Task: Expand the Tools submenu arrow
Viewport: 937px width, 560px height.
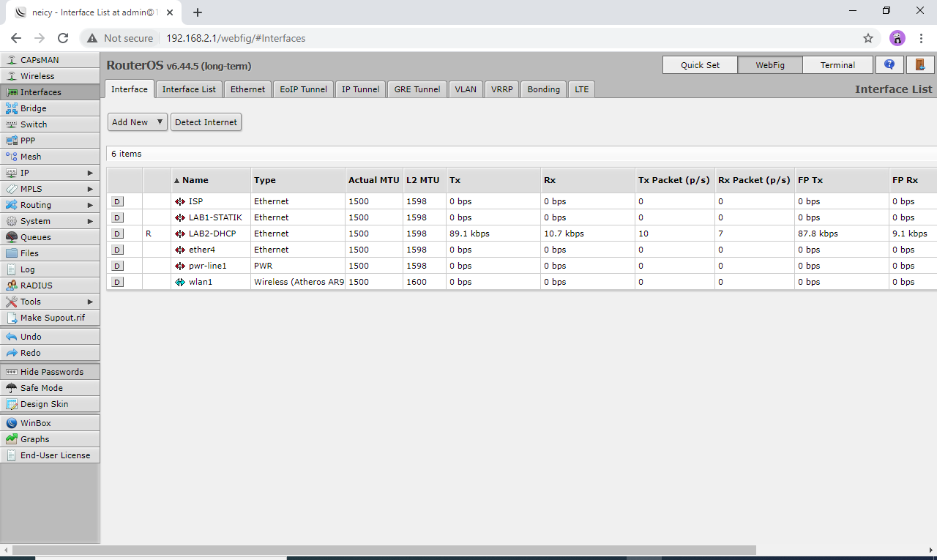Action: click(x=90, y=302)
